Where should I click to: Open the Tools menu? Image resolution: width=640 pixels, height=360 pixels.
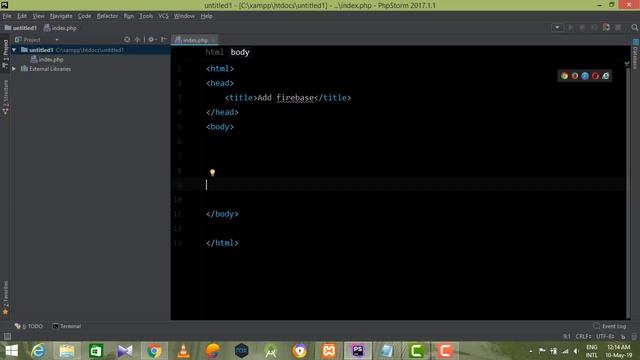(x=146, y=16)
